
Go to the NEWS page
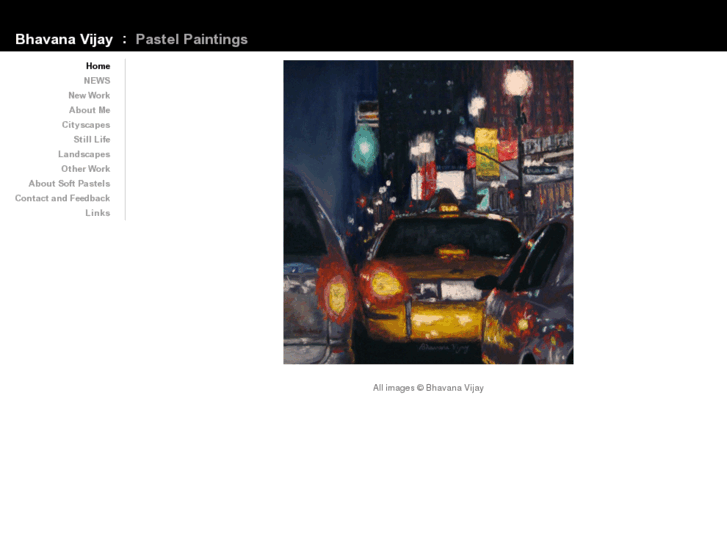coord(97,81)
